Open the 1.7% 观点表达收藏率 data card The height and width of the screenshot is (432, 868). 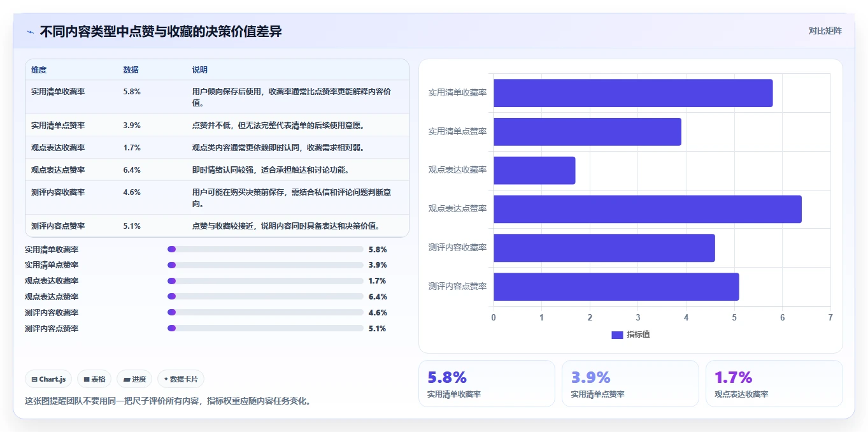point(774,384)
